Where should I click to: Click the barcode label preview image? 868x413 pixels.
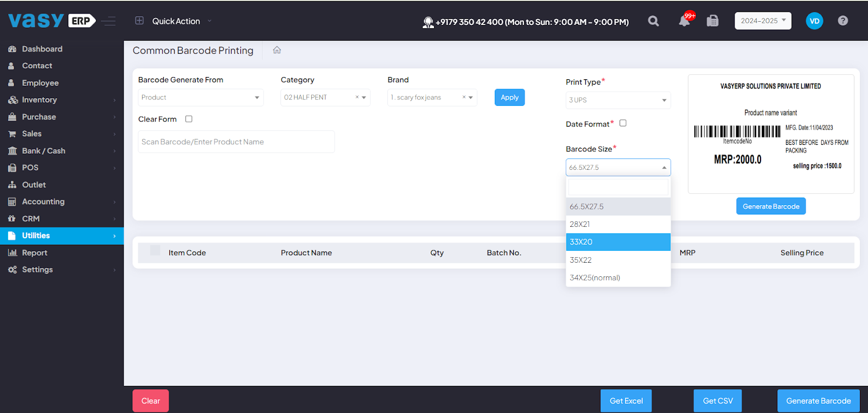tap(771, 134)
